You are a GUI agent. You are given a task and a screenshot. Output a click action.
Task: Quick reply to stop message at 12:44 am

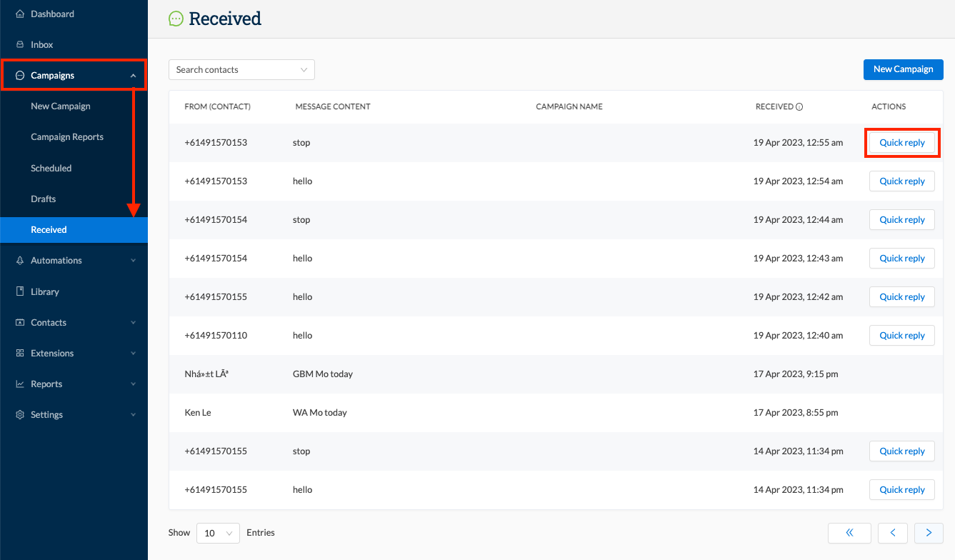pos(902,220)
